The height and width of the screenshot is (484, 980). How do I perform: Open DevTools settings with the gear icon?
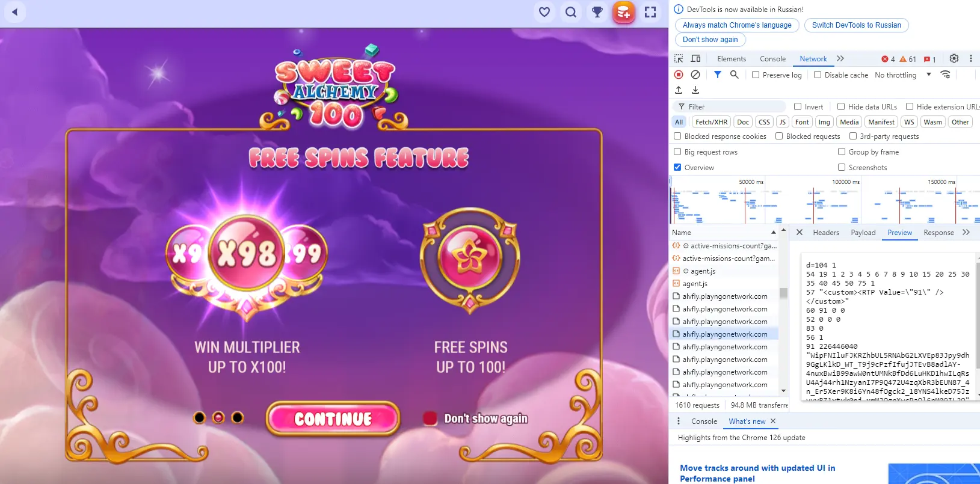pos(954,58)
